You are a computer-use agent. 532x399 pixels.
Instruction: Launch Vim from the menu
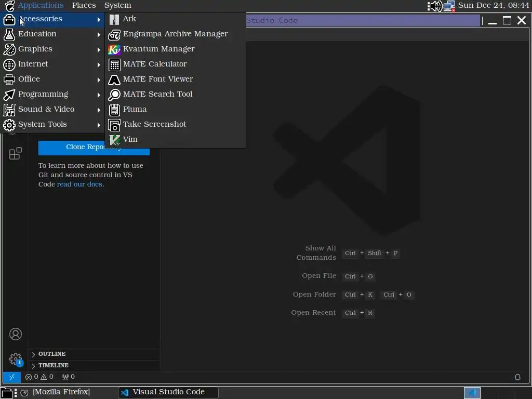coord(175,139)
